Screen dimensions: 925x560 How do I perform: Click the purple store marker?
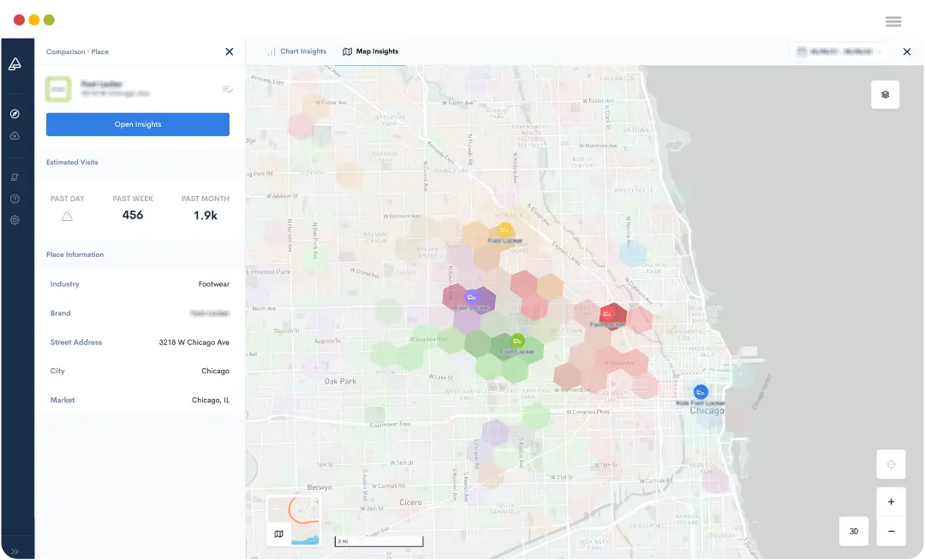pos(471,297)
